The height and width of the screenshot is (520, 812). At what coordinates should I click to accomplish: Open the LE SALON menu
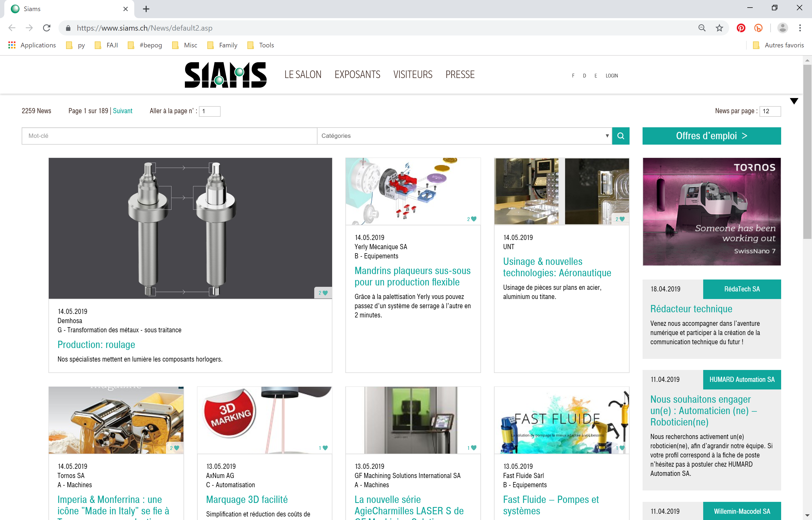(x=303, y=75)
